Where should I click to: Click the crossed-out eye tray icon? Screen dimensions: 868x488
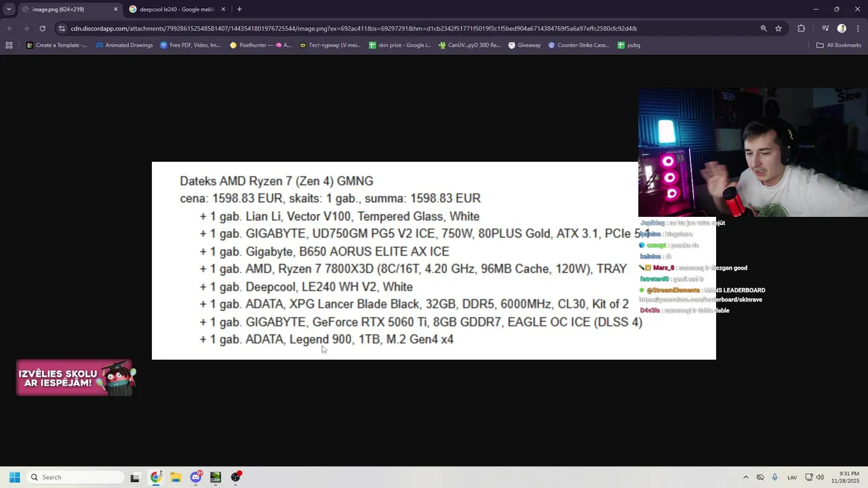pos(760,477)
